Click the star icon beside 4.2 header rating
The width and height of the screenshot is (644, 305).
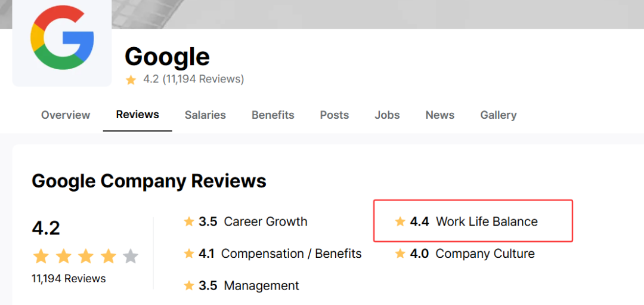pyautogui.click(x=131, y=80)
